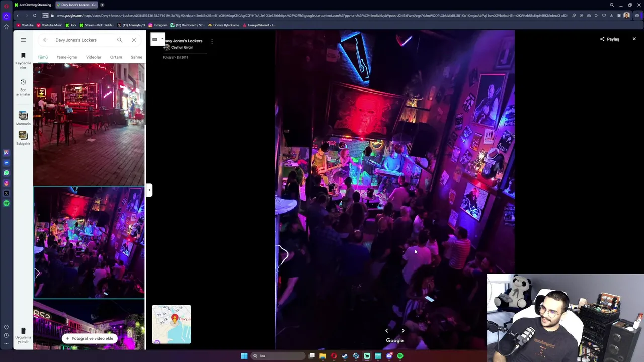Open Discord from the taskbar

click(389, 356)
